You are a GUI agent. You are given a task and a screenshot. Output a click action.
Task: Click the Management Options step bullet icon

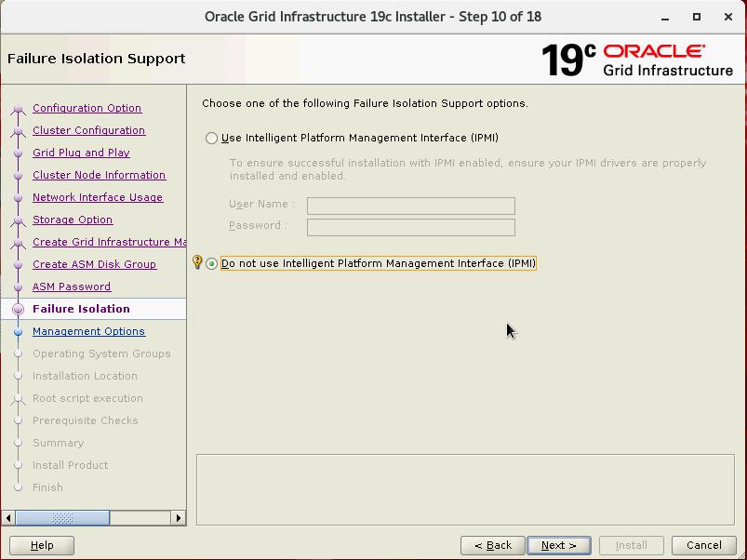pos(18,331)
